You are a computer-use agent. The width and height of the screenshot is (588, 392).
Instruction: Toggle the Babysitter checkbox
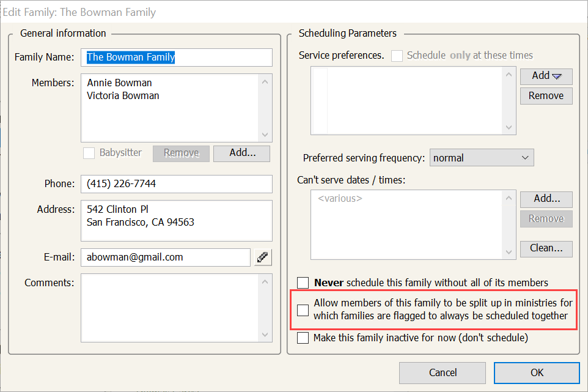click(x=90, y=153)
